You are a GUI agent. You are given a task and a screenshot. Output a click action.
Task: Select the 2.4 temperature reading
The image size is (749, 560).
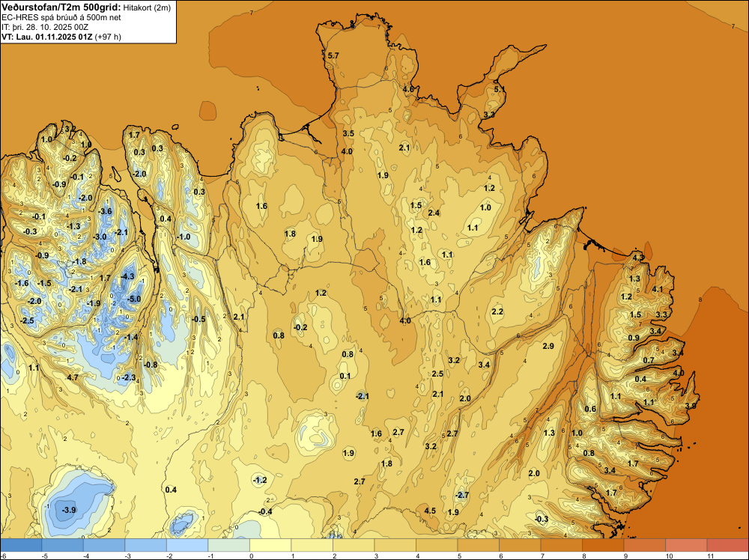click(434, 213)
